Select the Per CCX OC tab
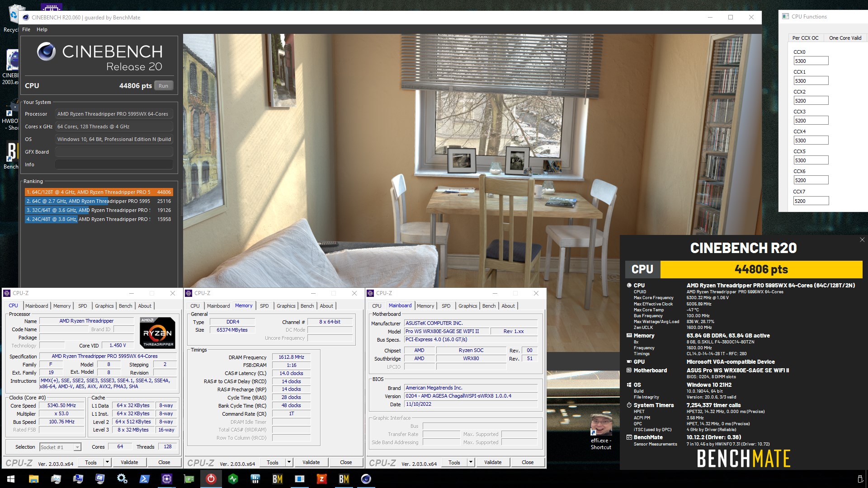The height and width of the screenshot is (488, 868). (x=805, y=38)
